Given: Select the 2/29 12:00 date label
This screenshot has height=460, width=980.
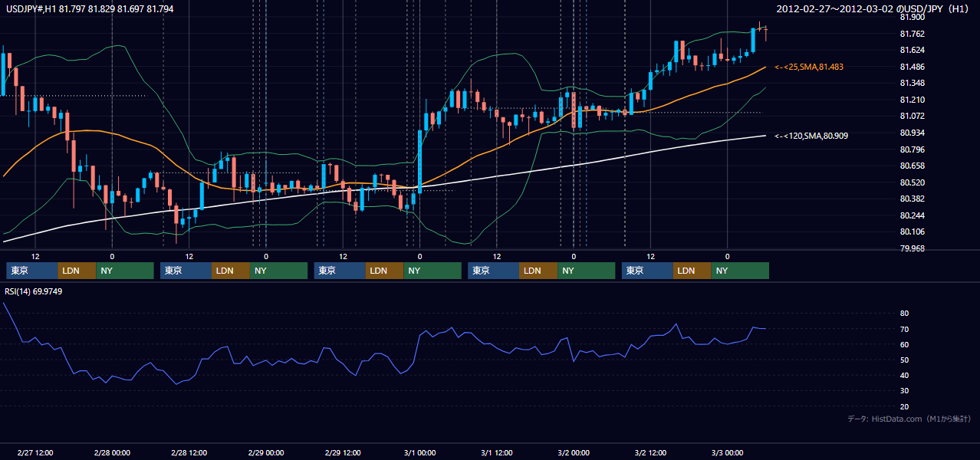Looking at the screenshot, I should [343, 452].
